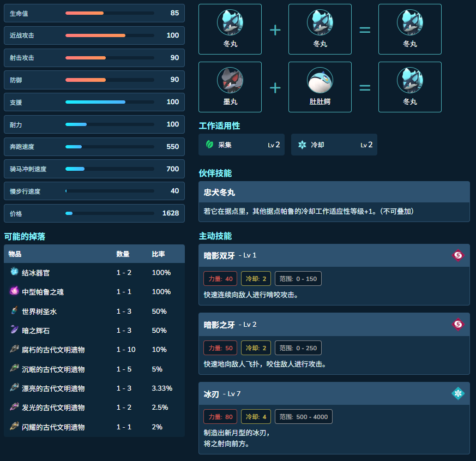Click the 冰刃 skill title

212,394
